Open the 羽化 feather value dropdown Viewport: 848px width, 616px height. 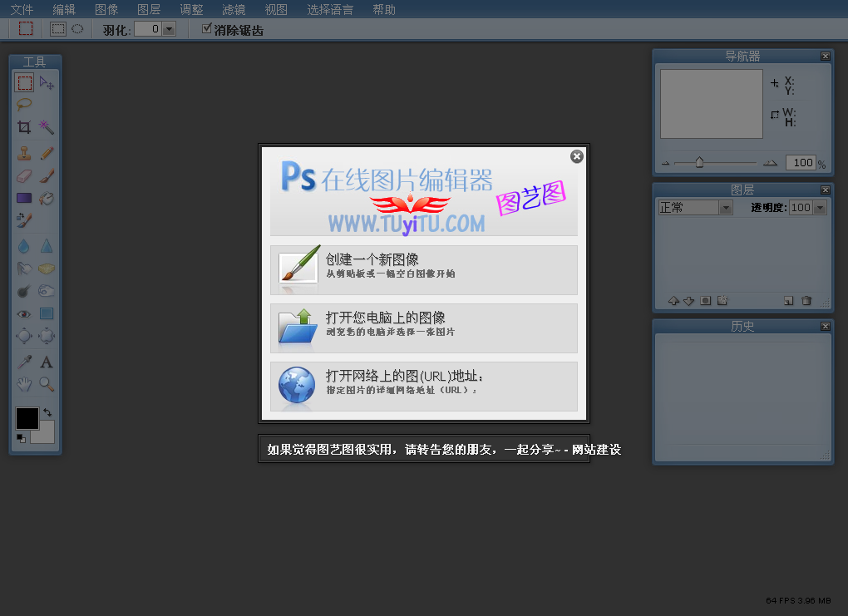tap(170, 29)
